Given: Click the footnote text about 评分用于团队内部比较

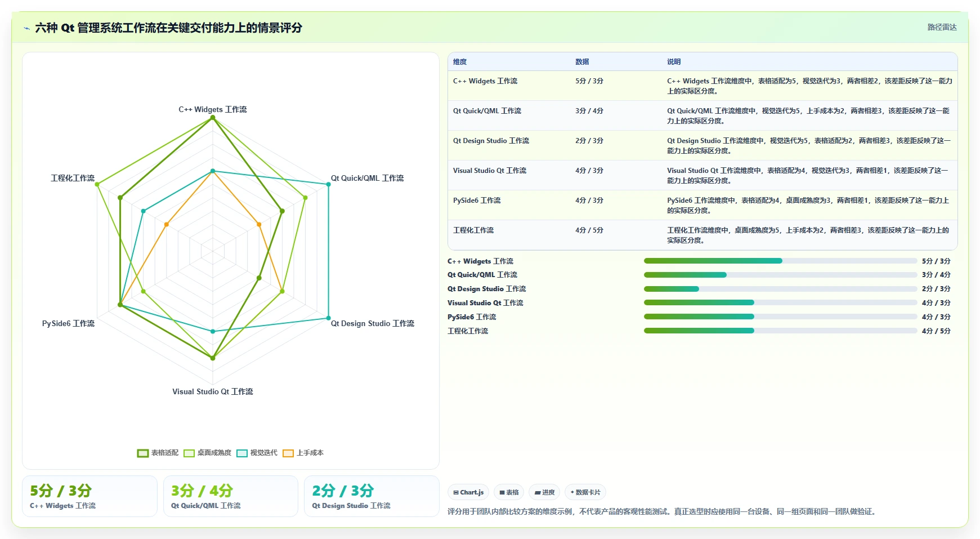Looking at the screenshot, I should click(663, 511).
